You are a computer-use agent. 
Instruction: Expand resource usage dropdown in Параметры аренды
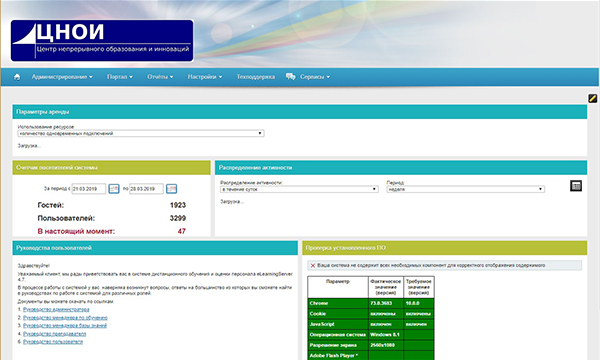(x=141, y=134)
